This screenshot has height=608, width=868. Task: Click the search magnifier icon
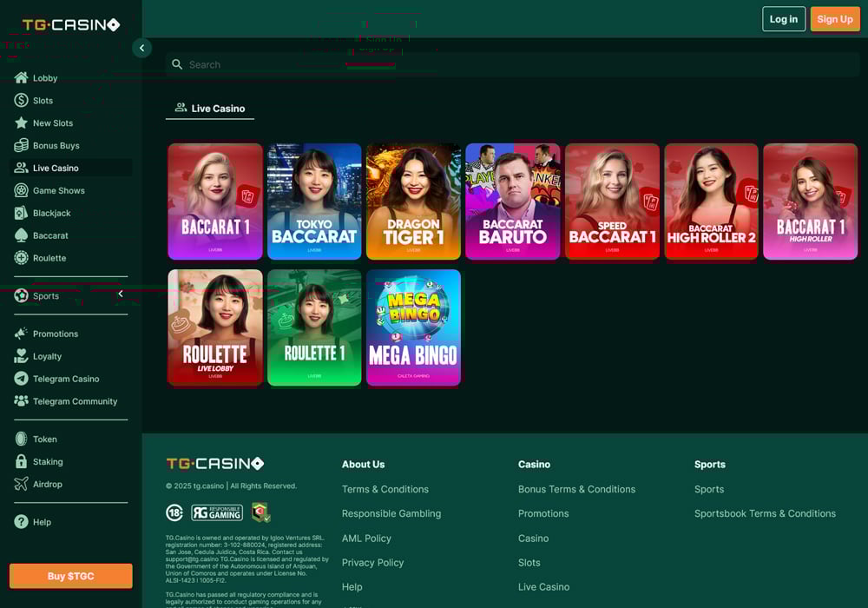[x=177, y=64]
